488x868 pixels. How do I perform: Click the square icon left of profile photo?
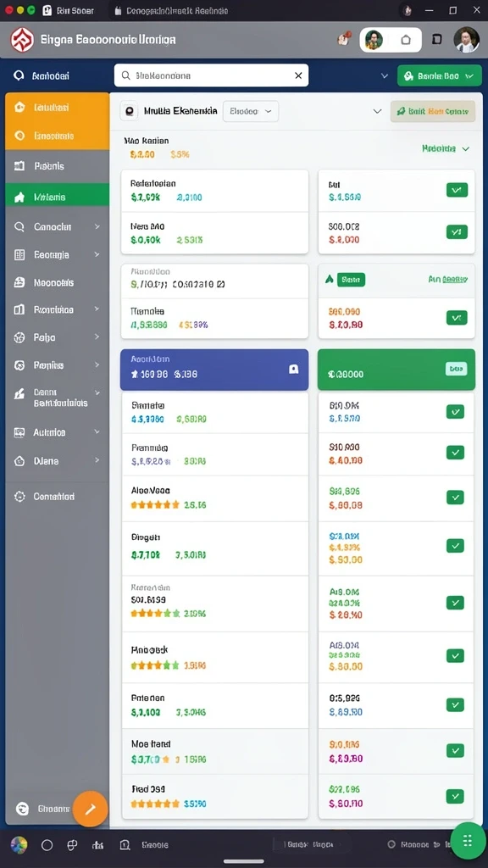click(x=437, y=39)
